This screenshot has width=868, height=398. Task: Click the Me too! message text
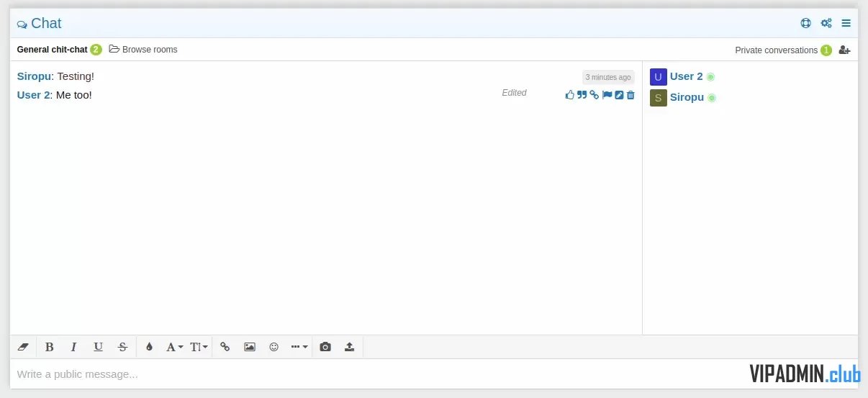pos(73,94)
